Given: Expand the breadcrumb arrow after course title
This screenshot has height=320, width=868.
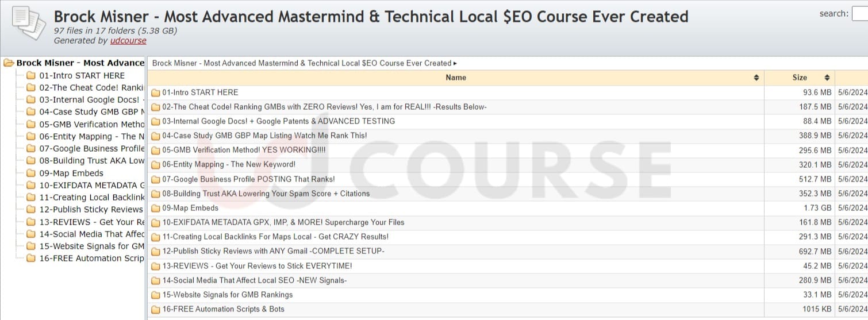Looking at the screenshot, I should pos(455,63).
